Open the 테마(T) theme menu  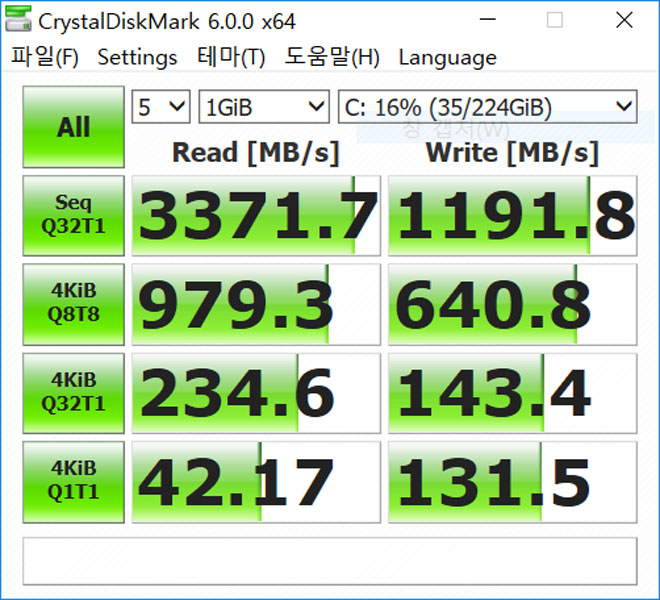231,57
